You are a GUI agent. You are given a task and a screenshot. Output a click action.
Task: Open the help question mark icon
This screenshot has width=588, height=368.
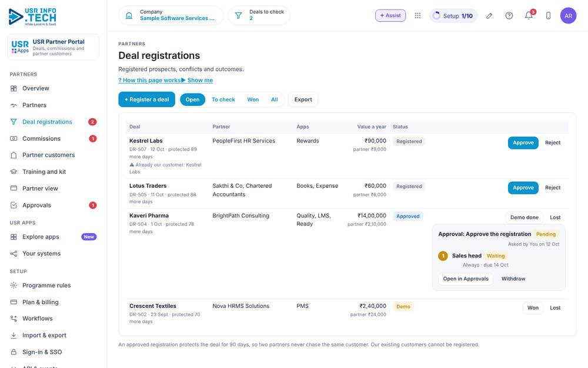[x=509, y=15]
